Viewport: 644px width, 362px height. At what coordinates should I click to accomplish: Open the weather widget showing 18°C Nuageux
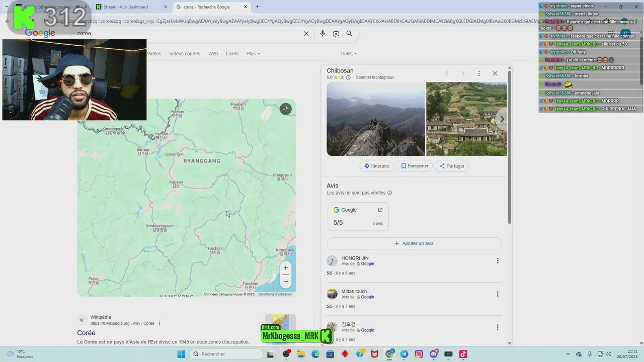coord(20,354)
